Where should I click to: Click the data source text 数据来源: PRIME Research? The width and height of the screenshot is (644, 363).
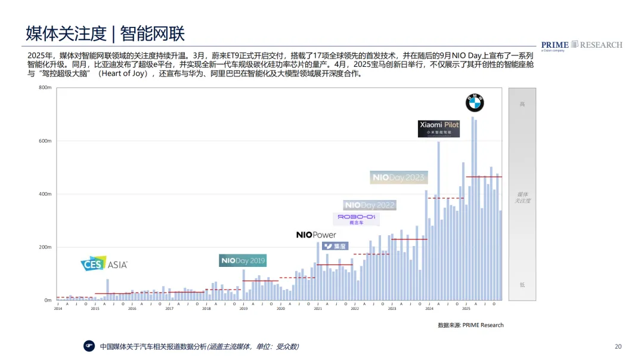(470, 325)
